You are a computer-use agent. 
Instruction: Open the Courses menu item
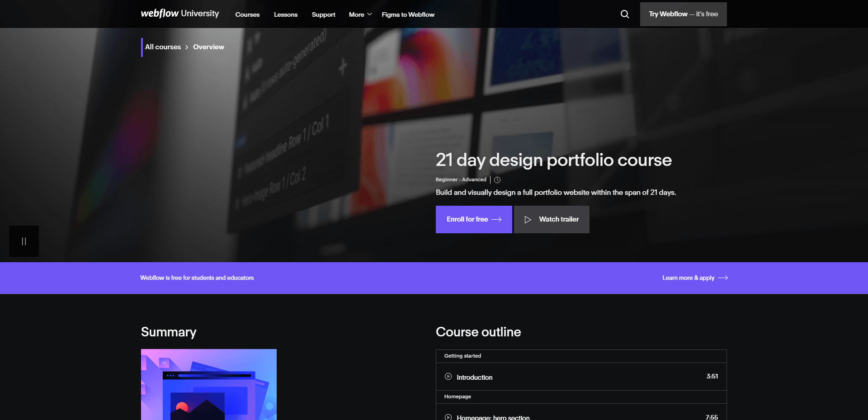pos(247,14)
